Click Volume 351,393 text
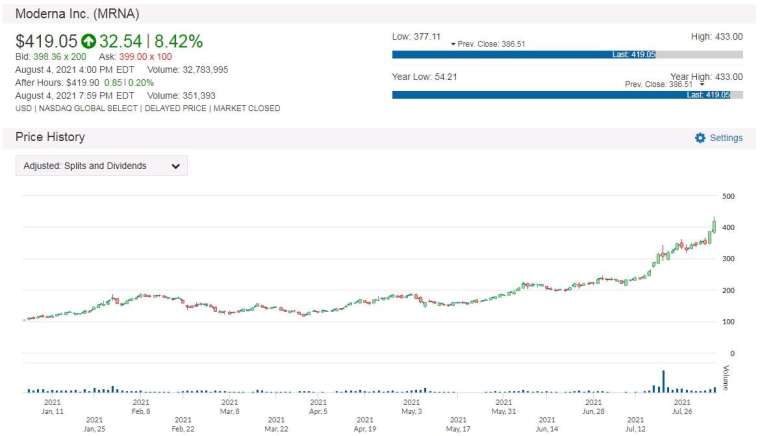 pos(181,95)
